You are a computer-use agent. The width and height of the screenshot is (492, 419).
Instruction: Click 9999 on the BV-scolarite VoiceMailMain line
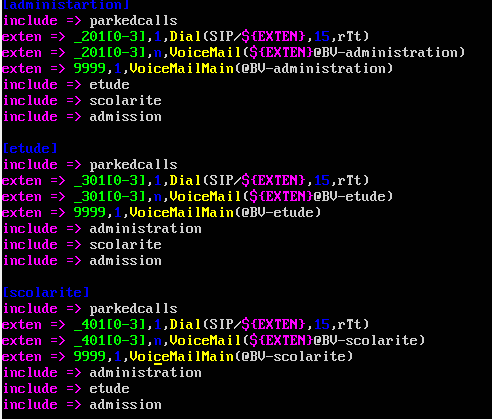pyautogui.click(x=90, y=356)
